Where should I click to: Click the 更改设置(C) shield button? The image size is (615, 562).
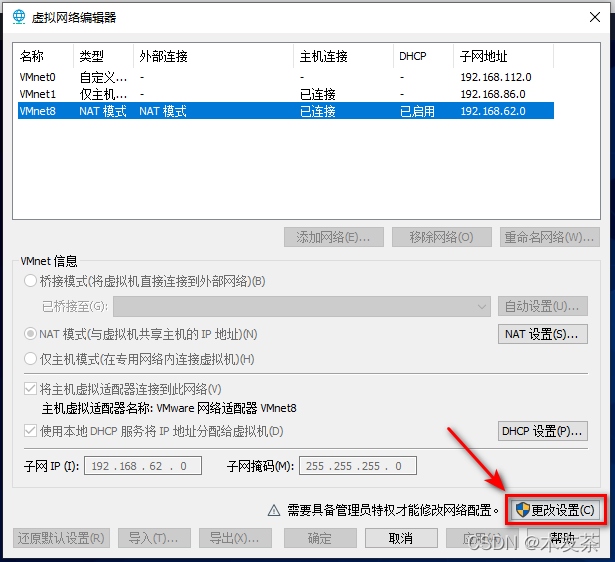(x=555, y=510)
